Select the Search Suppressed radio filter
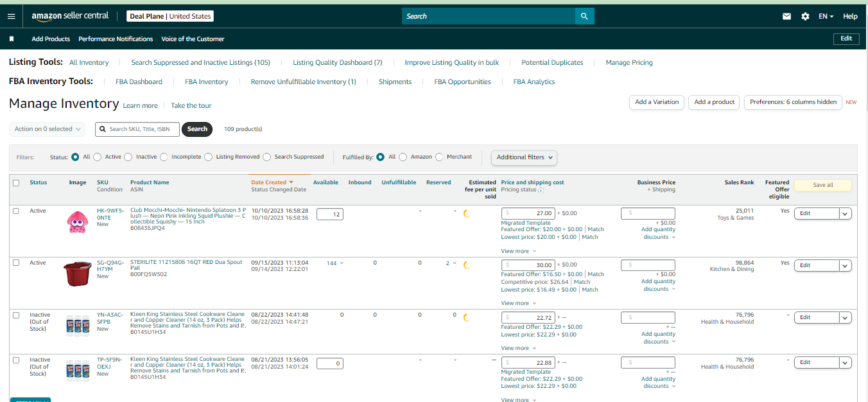Screen dimensions: 868x402 266,157
